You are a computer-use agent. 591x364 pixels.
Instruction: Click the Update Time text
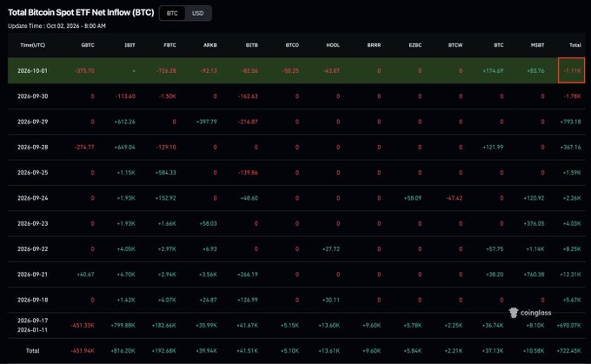pyautogui.click(x=56, y=26)
